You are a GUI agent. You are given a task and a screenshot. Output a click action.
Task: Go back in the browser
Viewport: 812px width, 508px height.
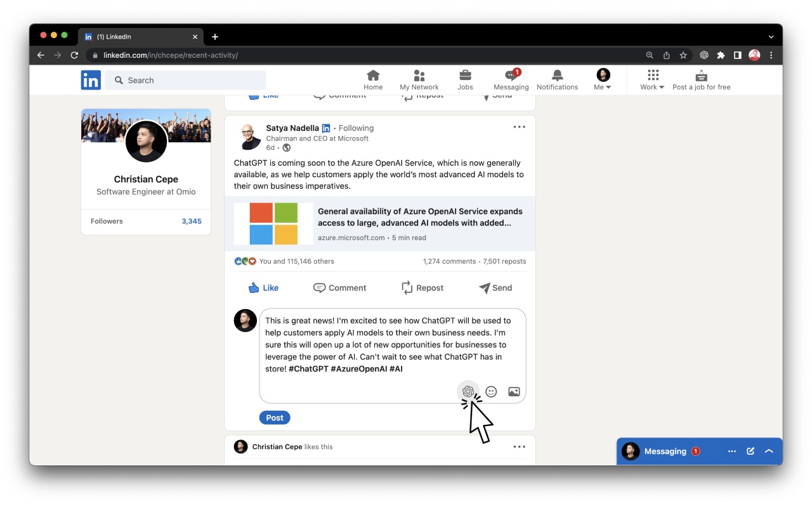(x=41, y=55)
